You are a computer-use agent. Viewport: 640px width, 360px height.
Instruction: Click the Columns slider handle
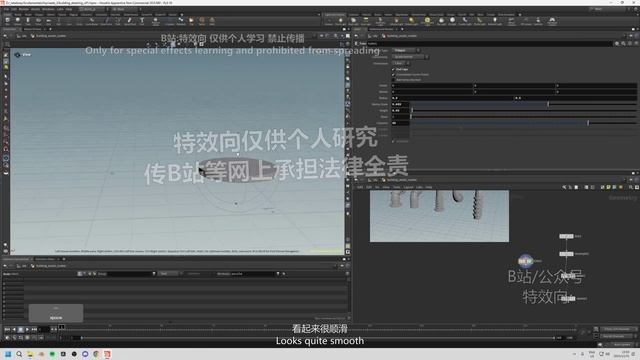click(588, 123)
